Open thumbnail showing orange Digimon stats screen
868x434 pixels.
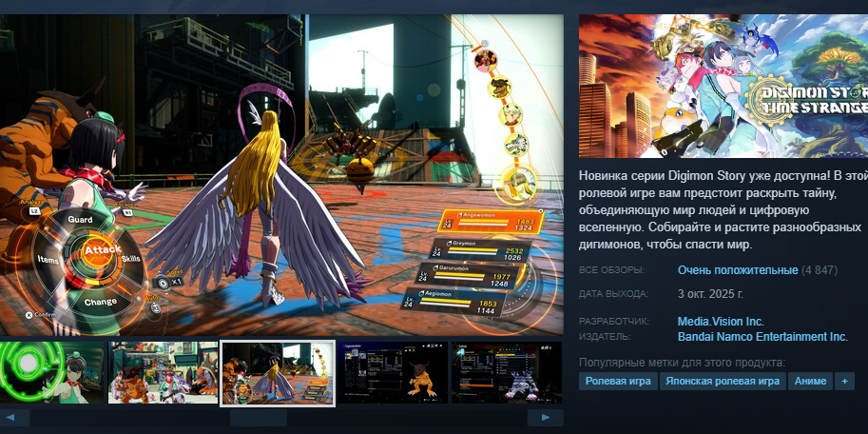[x=391, y=373]
